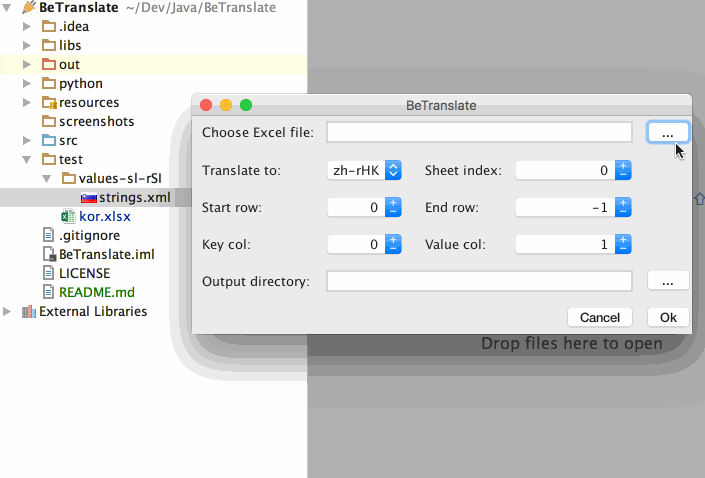Screen dimensions: 705x478
Task: Minimize BeTranslate dialog with yellow button
Action: (x=226, y=105)
